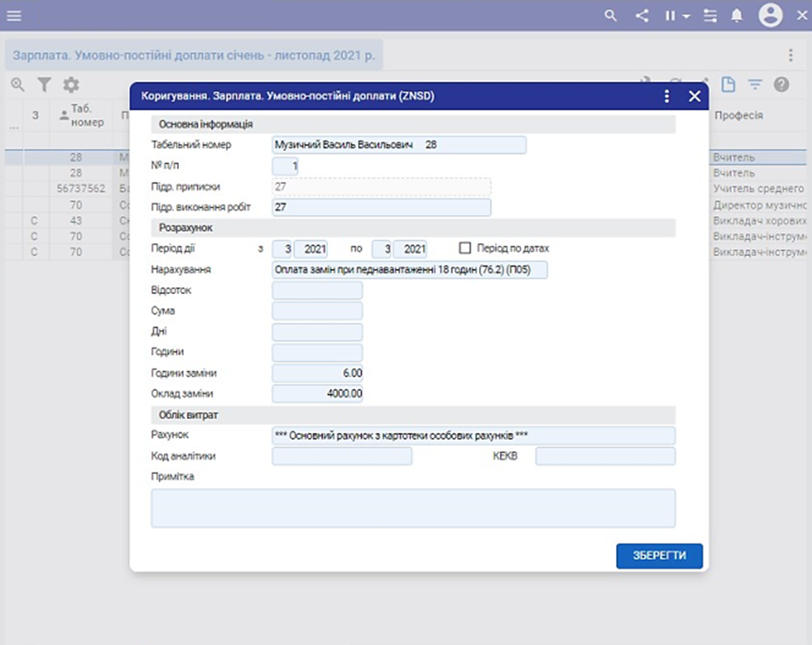The height and width of the screenshot is (645, 812).
Task: Click the share icon in top bar
Action: coord(642,16)
